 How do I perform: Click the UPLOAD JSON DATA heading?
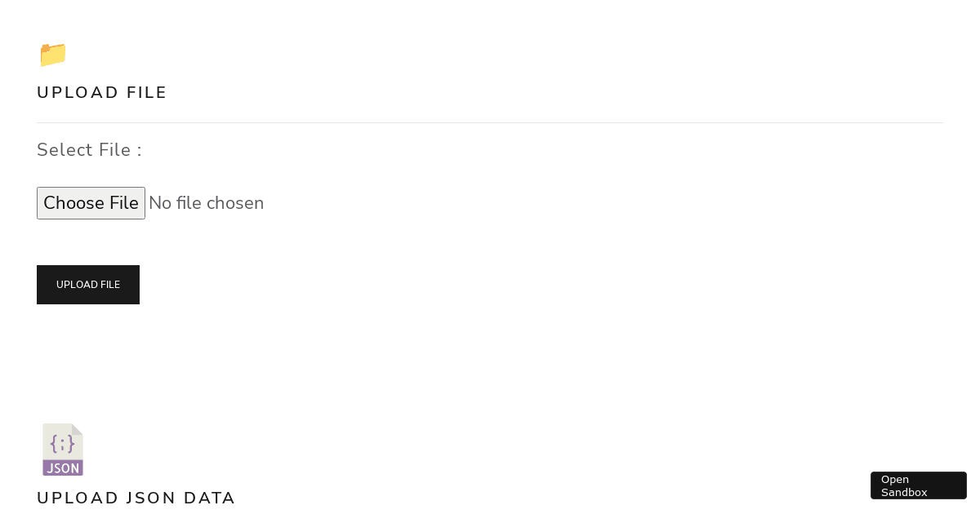(x=136, y=498)
